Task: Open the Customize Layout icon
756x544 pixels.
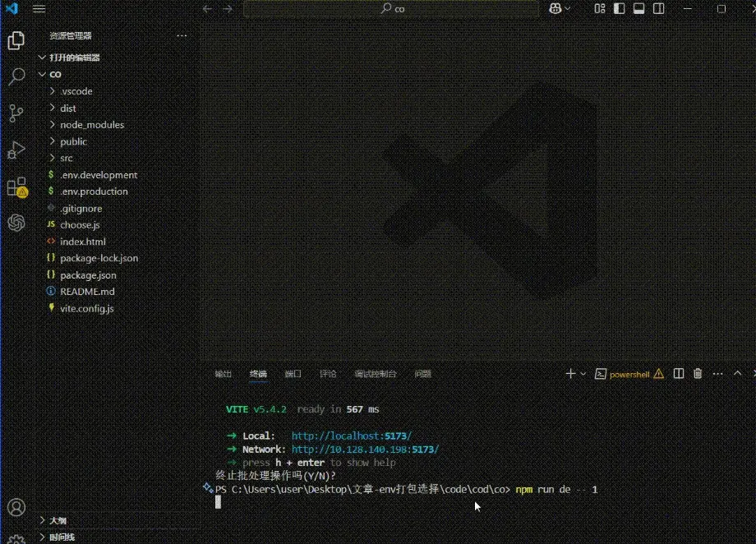Action: 599,9
